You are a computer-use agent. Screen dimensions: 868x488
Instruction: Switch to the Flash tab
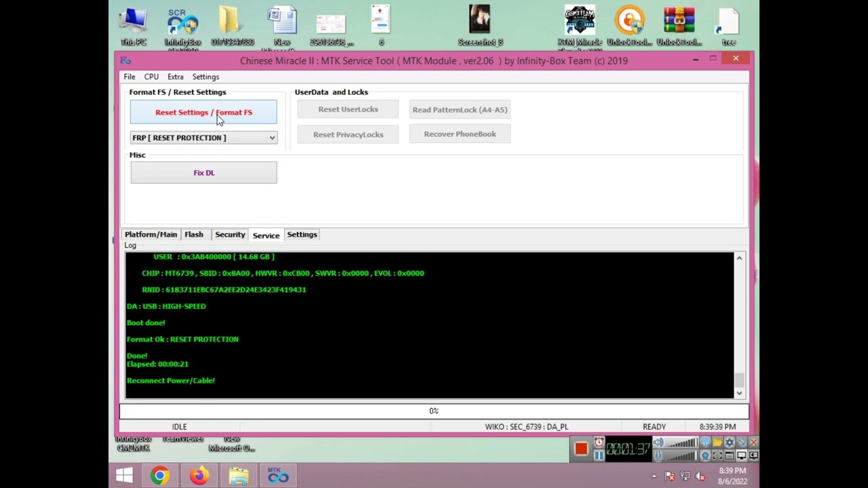point(194,235)
